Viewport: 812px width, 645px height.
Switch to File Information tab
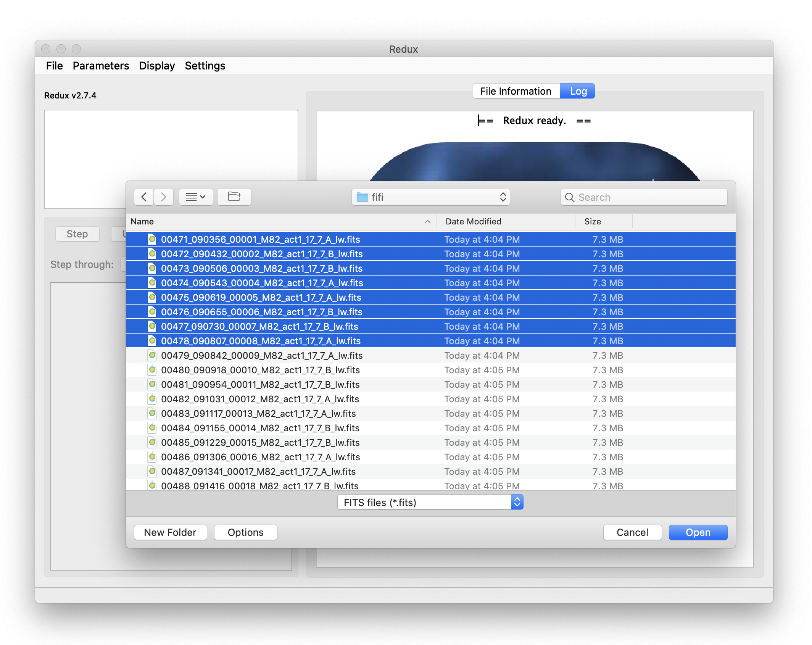click(x=515, y=91)
